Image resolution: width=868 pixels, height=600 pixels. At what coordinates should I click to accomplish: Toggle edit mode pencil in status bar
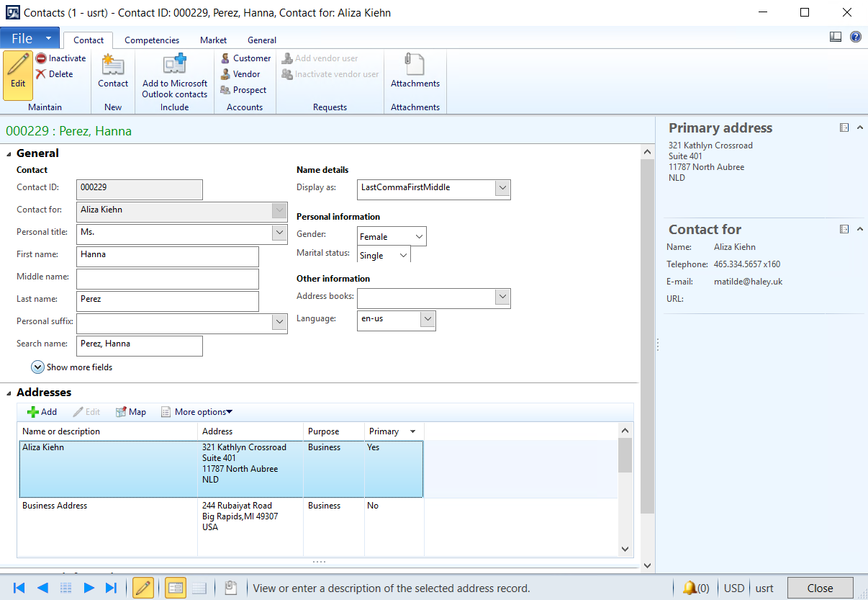click(x=143, y=588)
